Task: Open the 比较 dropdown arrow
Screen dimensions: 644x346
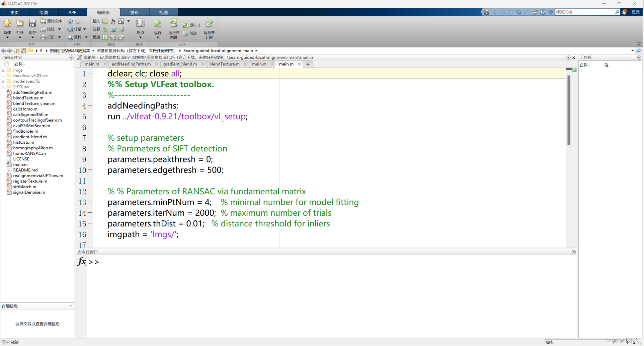Action: [59, 29]
